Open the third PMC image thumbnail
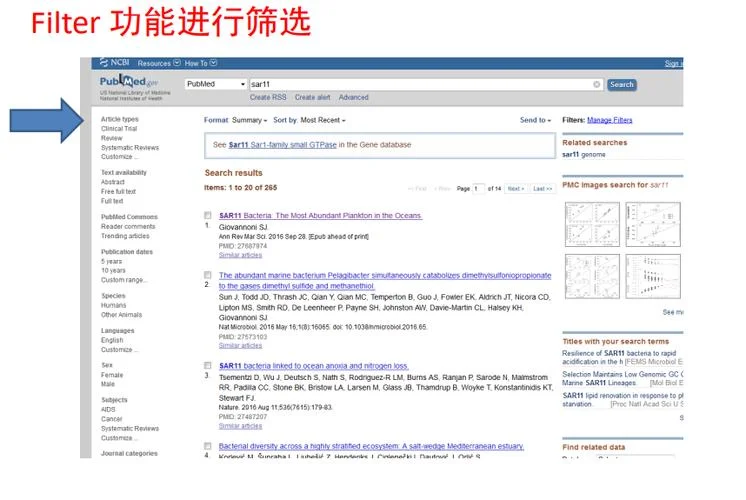Image resolution: width=746 pixels, height=500 pixels. click(x=592, y=276)
